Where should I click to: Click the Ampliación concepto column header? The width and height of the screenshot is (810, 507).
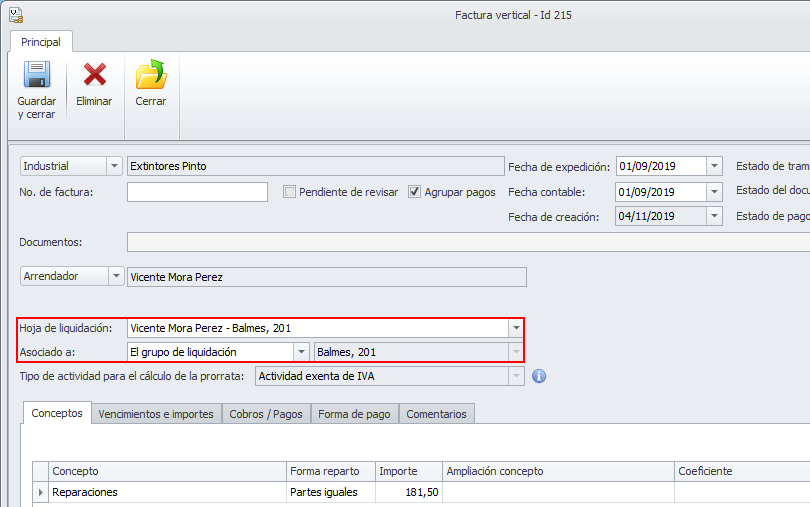click(x=558, y=471)
